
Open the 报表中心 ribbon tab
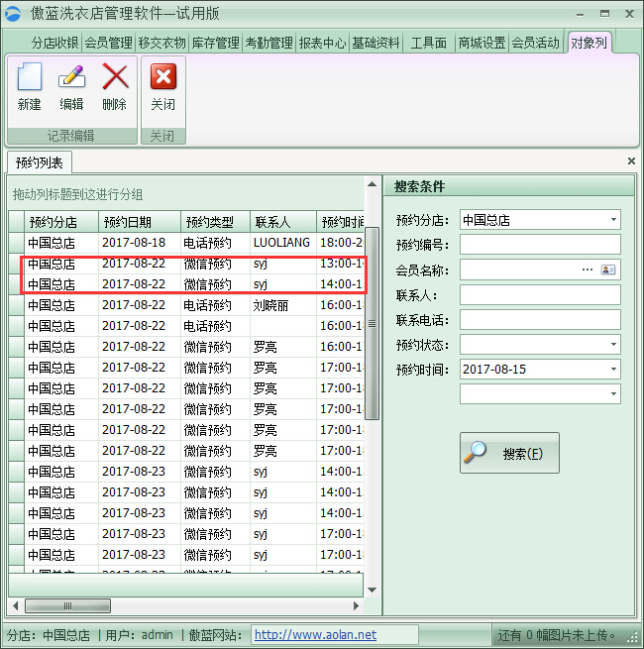coord(322,43)
